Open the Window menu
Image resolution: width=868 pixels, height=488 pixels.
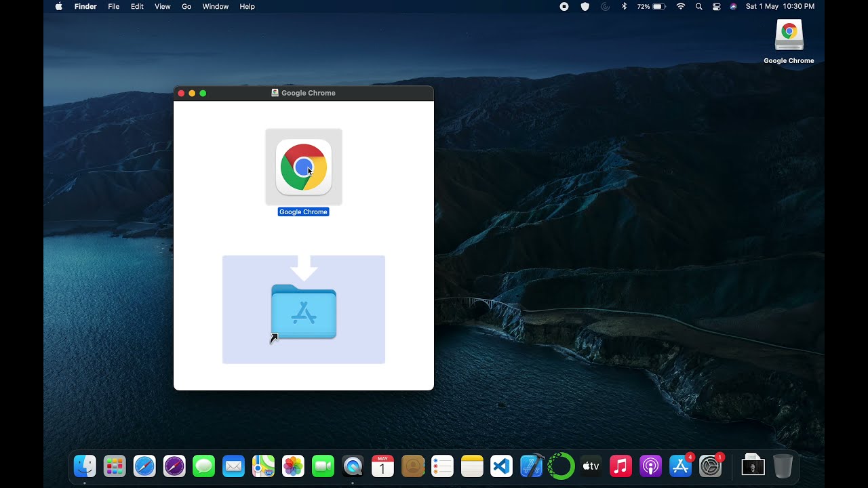[216, 7]
